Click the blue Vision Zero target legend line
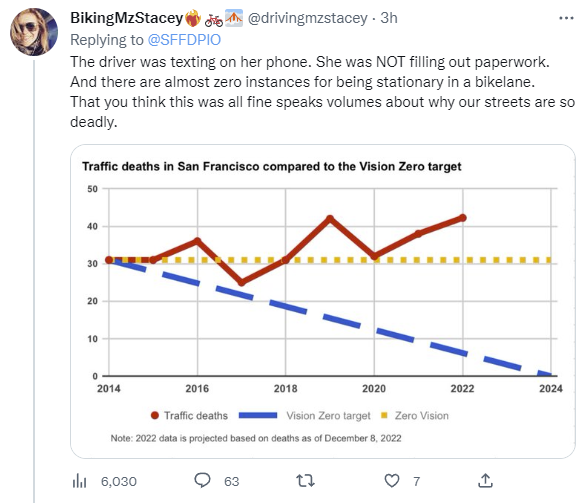 [x=258, y=415]
